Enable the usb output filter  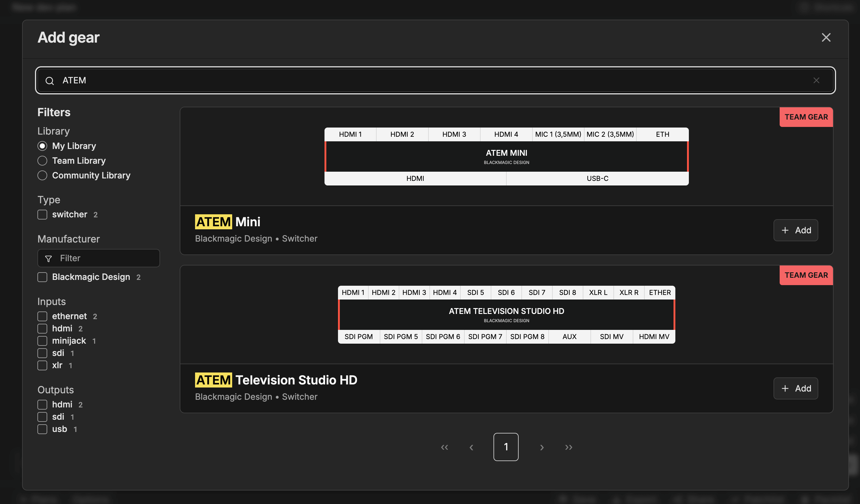tap(42, 429)
